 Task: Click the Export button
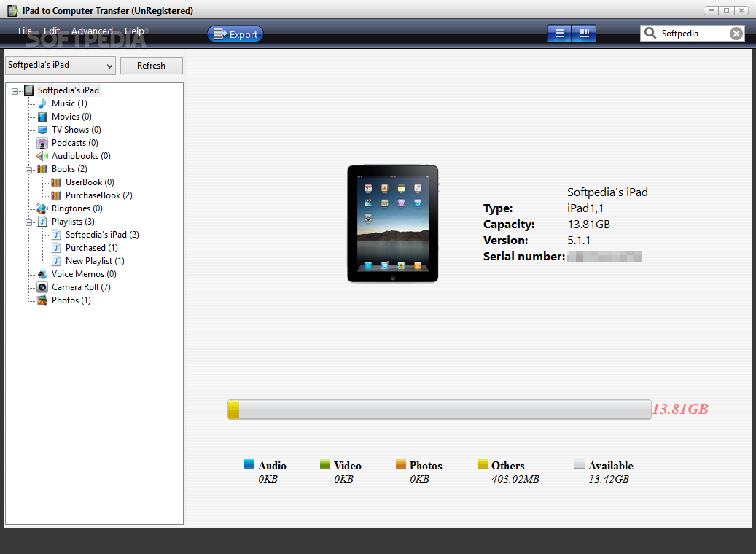tap(235, 34)
